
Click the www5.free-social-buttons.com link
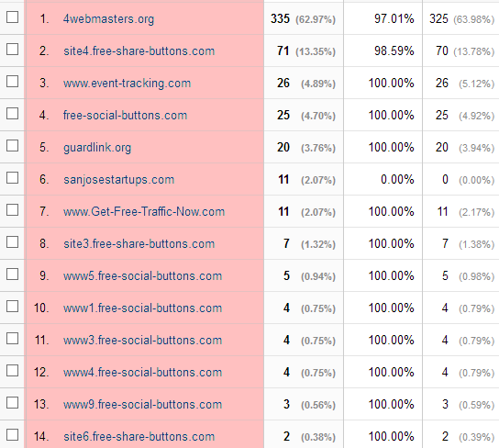tap(142, 276)
